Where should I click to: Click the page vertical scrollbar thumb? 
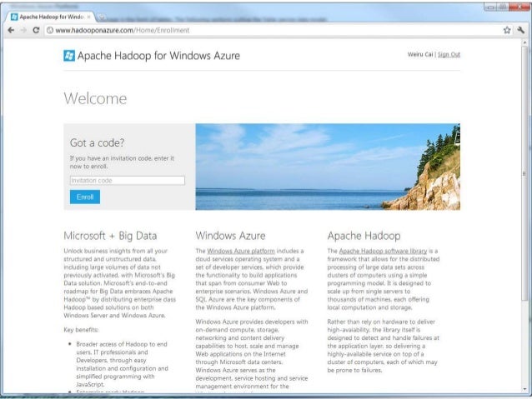click(x=524, y=173)
